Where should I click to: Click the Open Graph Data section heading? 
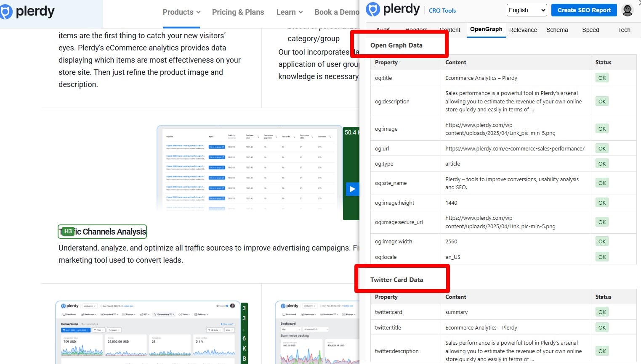[397, 45]
